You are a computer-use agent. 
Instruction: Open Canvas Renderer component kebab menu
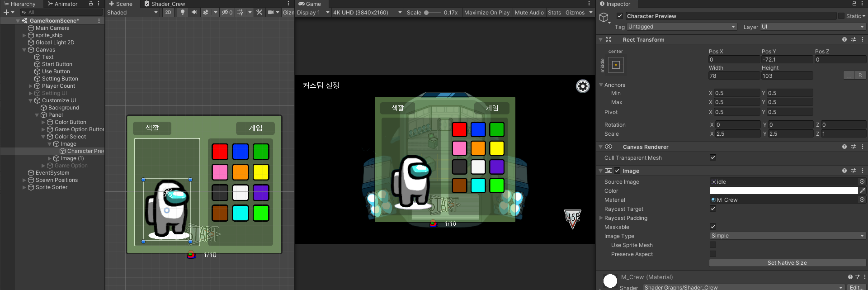tap(863, 147)
